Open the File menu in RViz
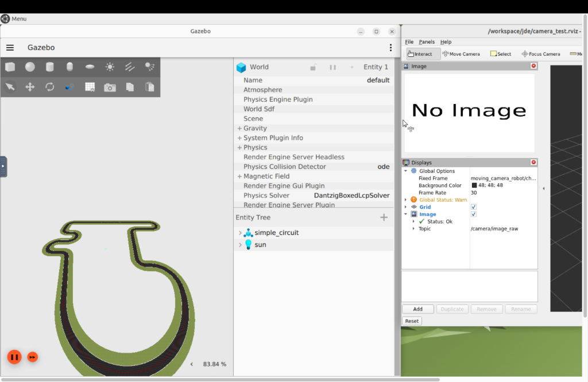The height and width of the screenshot is (382, 588). tap(409, 42)
